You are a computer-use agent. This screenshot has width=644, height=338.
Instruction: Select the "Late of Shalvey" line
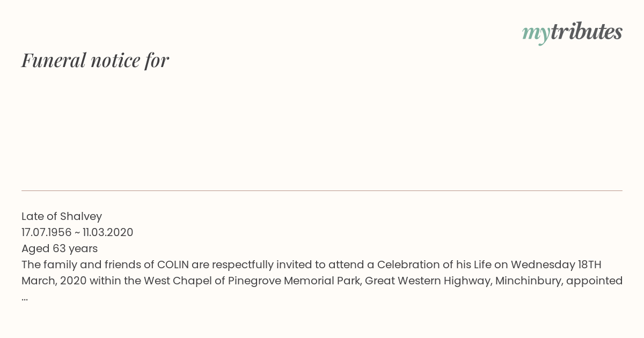[62, 216]
